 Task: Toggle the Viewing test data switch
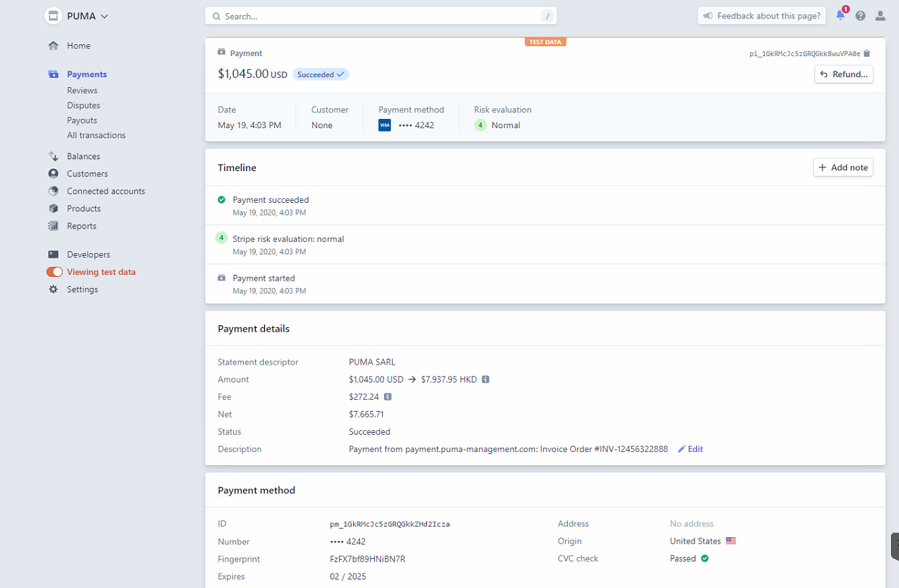[54, 272]
